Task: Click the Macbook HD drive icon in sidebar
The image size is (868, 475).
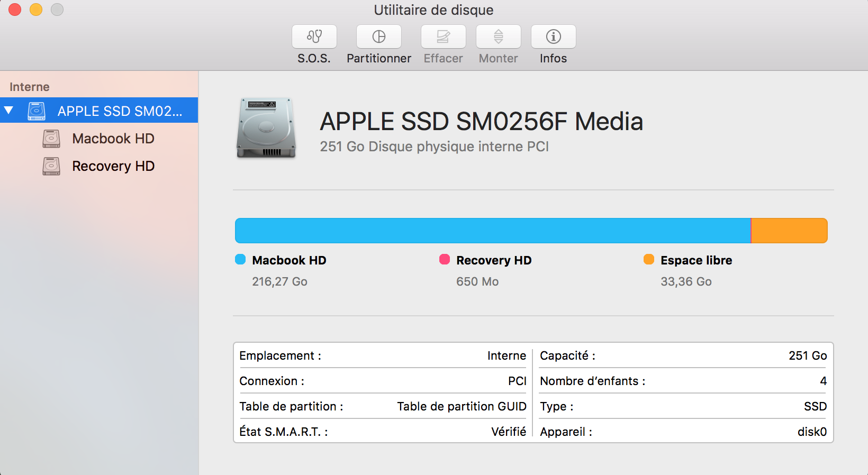Action: (x=51, y=139)
